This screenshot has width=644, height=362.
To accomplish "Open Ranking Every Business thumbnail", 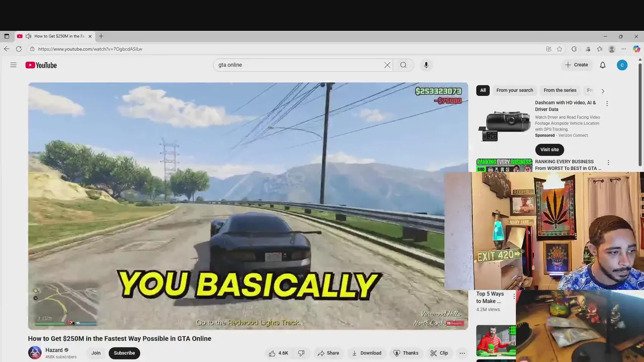I will [x=504, y=165].
